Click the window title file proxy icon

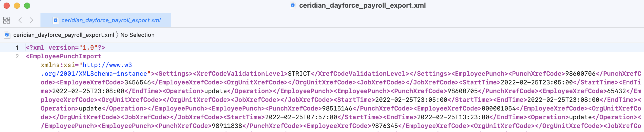click(293, 5)
